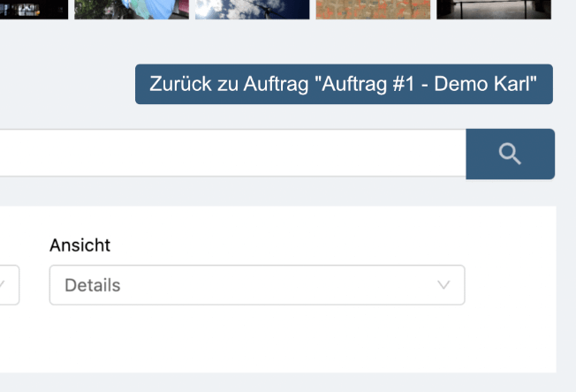Click the magnifying glass search icon
Screen dimensions: 576x392
[510, 154]
